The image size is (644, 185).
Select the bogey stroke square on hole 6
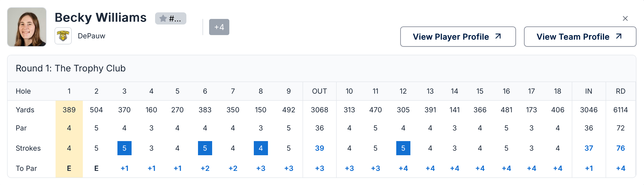[x=205, y=148]
